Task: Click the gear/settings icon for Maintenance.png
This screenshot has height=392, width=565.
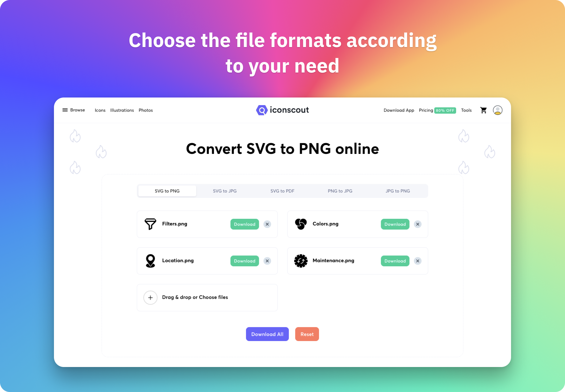Action: click(x=301, y=260)
